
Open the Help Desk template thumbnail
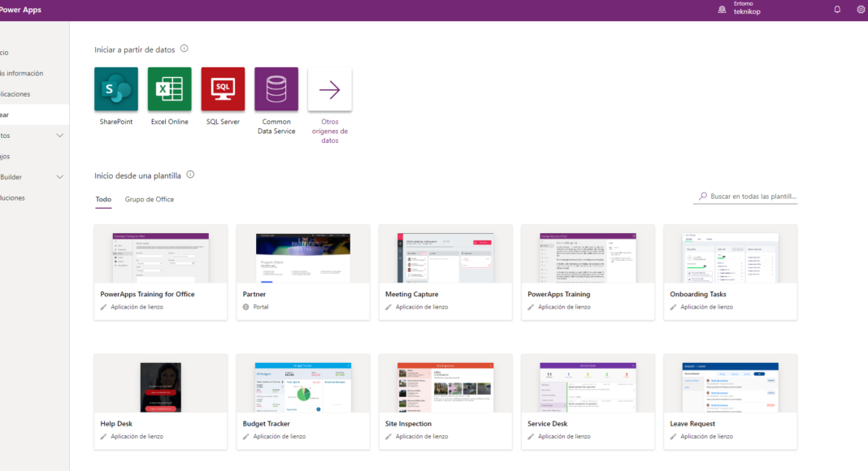(x=161, y=387)
